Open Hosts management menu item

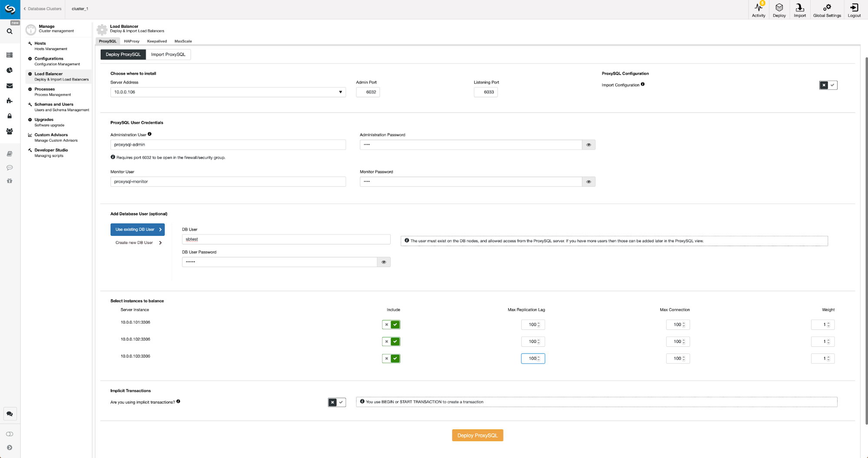point(58,46)
